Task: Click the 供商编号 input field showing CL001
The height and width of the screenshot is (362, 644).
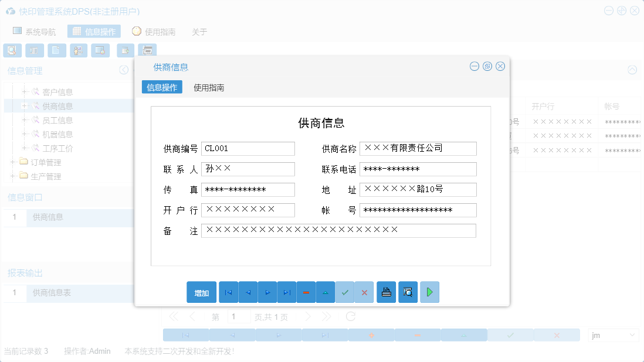Action: click(x=248, y=148)
